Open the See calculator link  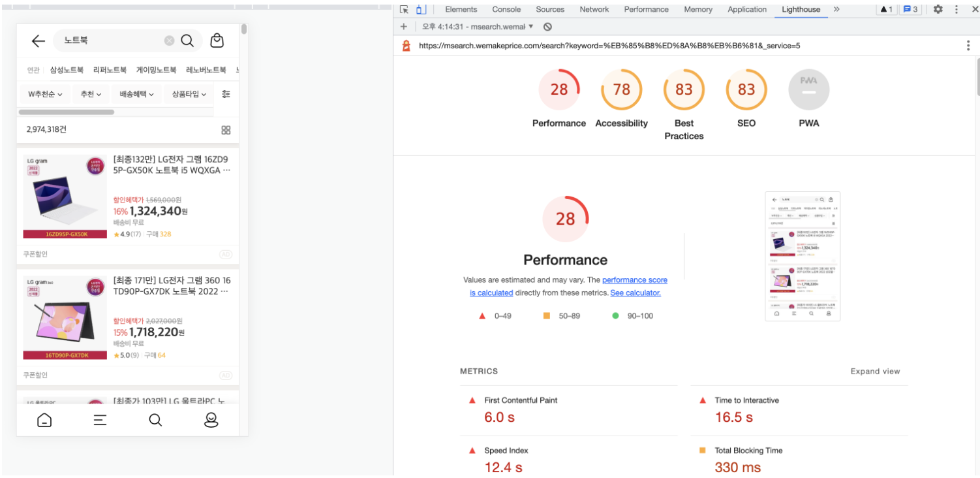(635, 293)
